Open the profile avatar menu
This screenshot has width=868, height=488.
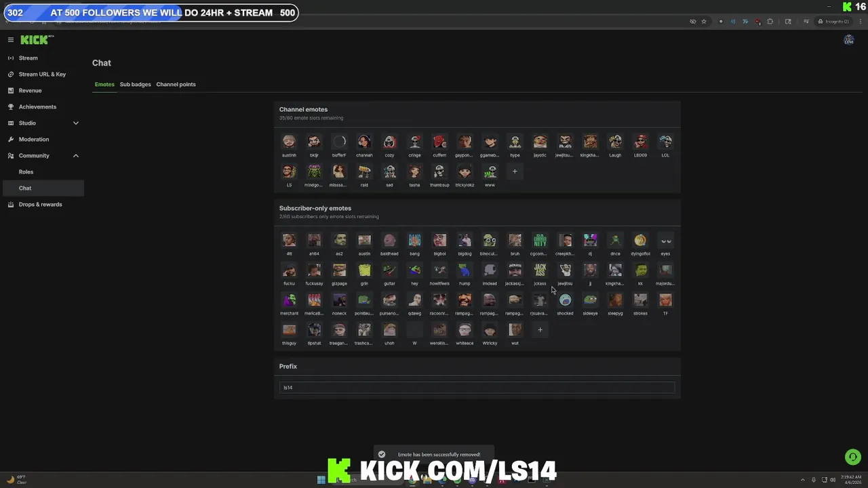coord(848,40)
